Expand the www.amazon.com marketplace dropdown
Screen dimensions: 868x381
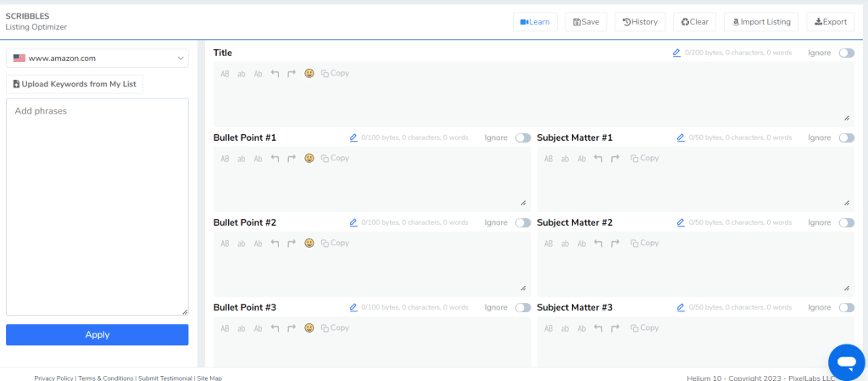[97, 59]
